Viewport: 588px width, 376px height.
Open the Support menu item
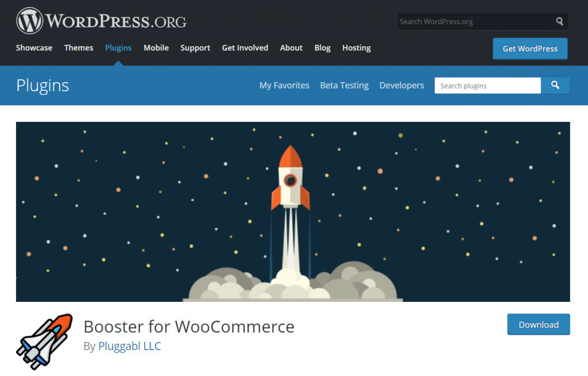(x=195, y=48)
